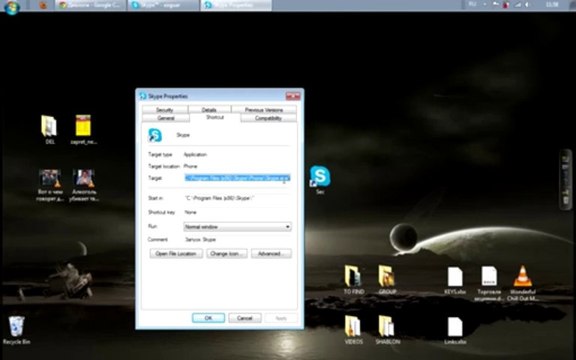Switch to the Compatibility tab
576x360 pixels.
pyautogui.click(x=268, y=118)
